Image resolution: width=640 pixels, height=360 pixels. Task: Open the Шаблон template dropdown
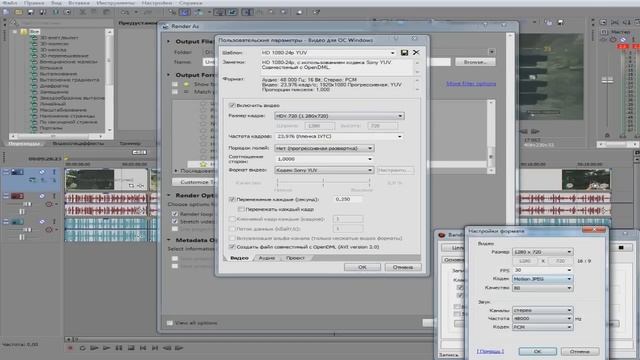point(328,53)
